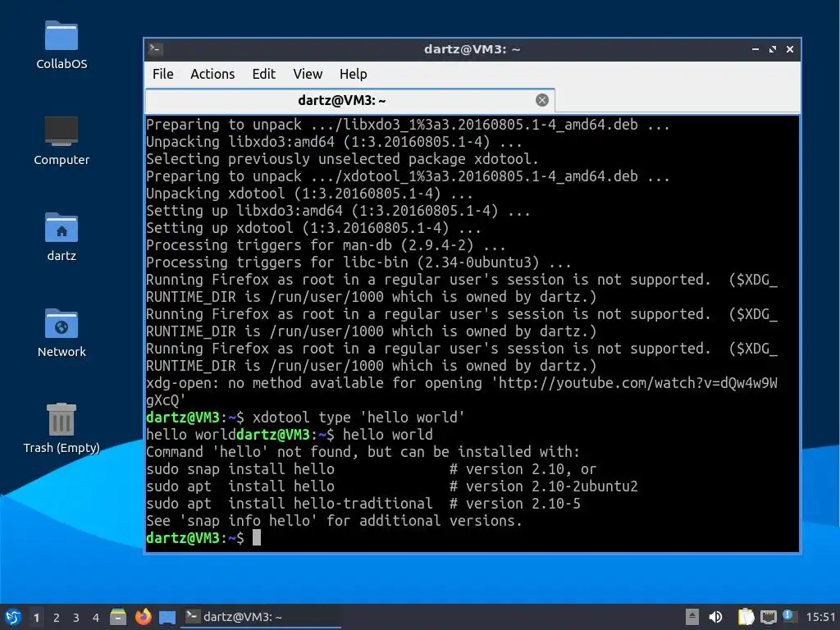Open the Edit menu
This screenshot has width=840, height=630.
pyautogui.click(x=263, y=74)
